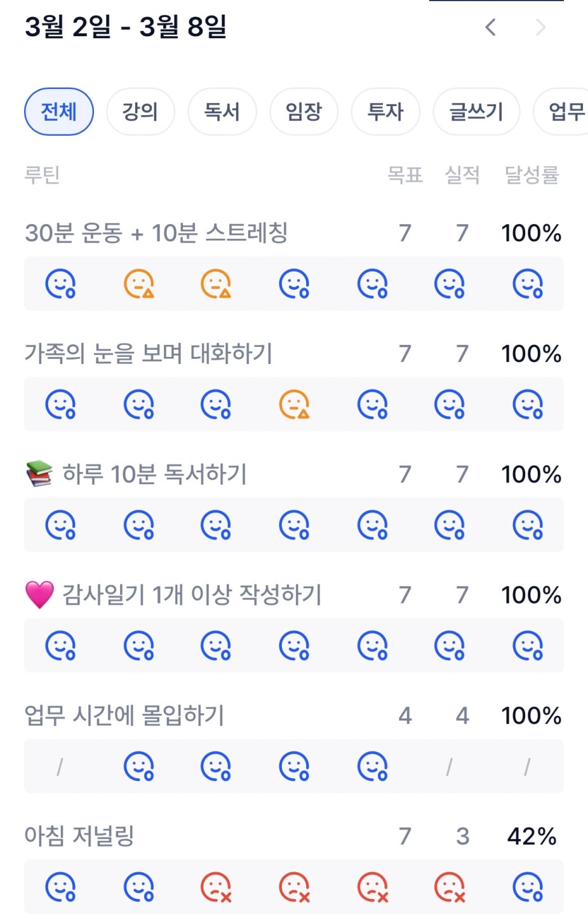Image resolution: width=588 pixels, height=923 pixels.
Task: Click the first red failed face in 아침 저널링
Action: [x=217, y=887]
